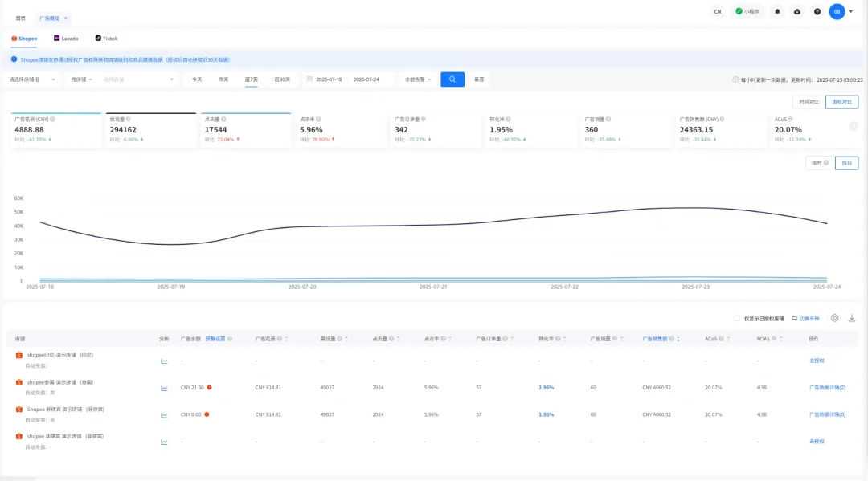Image resolution: width=868 pixels, height=481 pixels.
Task: Expand the user avatar account menu
Action: click(850, 12)
